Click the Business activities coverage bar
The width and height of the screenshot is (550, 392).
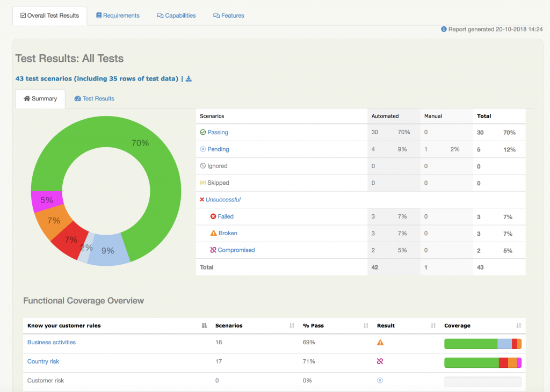(482, 344)
